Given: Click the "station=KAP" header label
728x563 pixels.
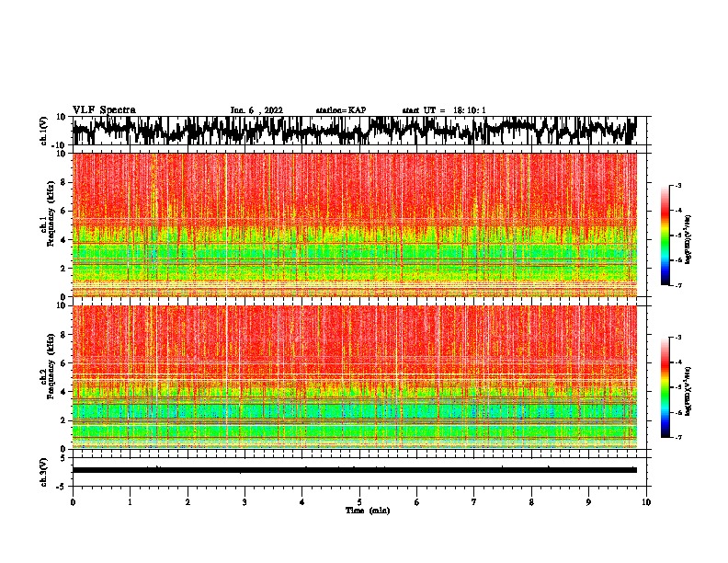Looking at the screenshot, I should 341,110.
